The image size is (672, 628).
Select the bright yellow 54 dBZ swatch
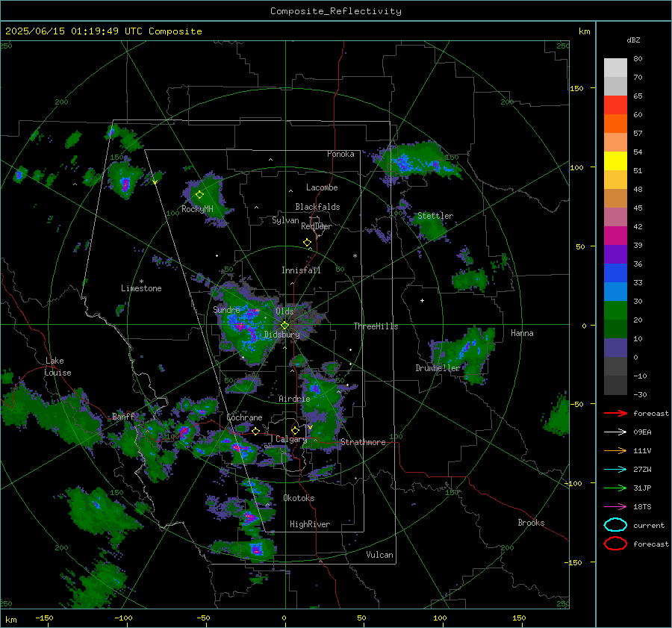pos(615,161)
